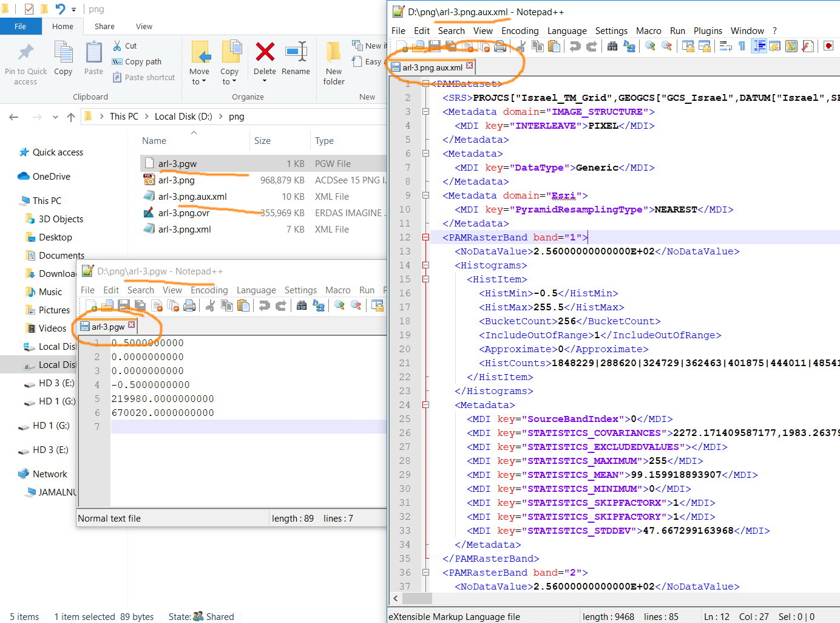840x623 pixels.
Task: Open Encoding menu in arl-3.png.aux.xml window
Action: pyautogui.click(x=520, y=31)
